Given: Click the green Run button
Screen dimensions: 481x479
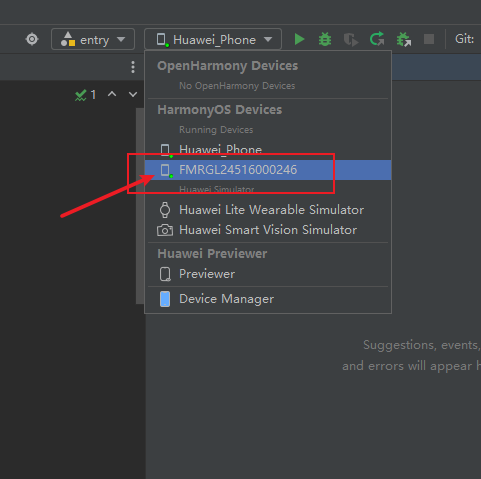Looking at the screenshot, I should [x=299, y=39].
